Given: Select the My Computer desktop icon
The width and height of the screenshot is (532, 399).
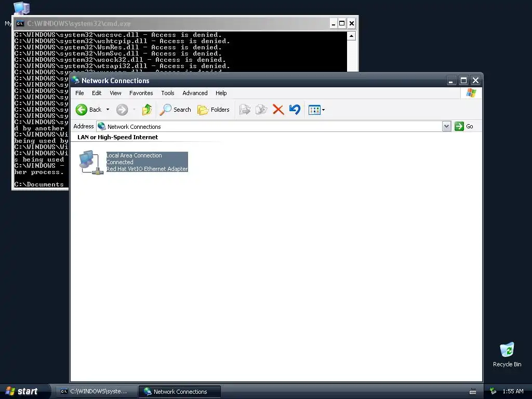Looking at the screenshot, I should (21, 8).
